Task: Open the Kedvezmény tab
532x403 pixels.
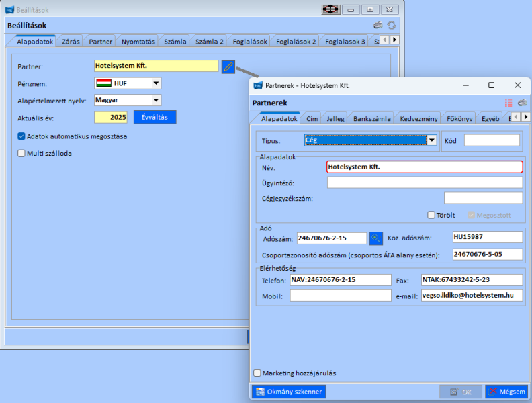Action: tap(418, 118)
